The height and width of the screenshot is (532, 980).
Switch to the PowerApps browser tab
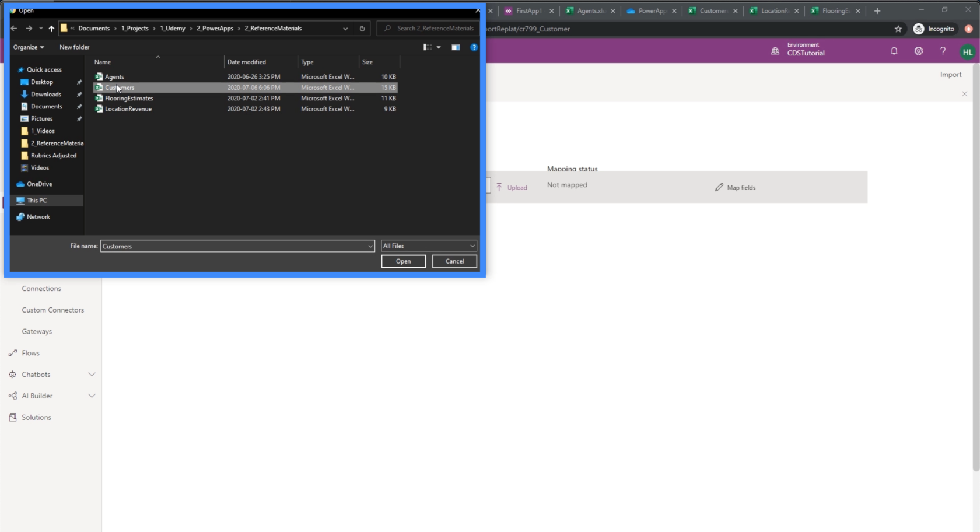point(652,11)
